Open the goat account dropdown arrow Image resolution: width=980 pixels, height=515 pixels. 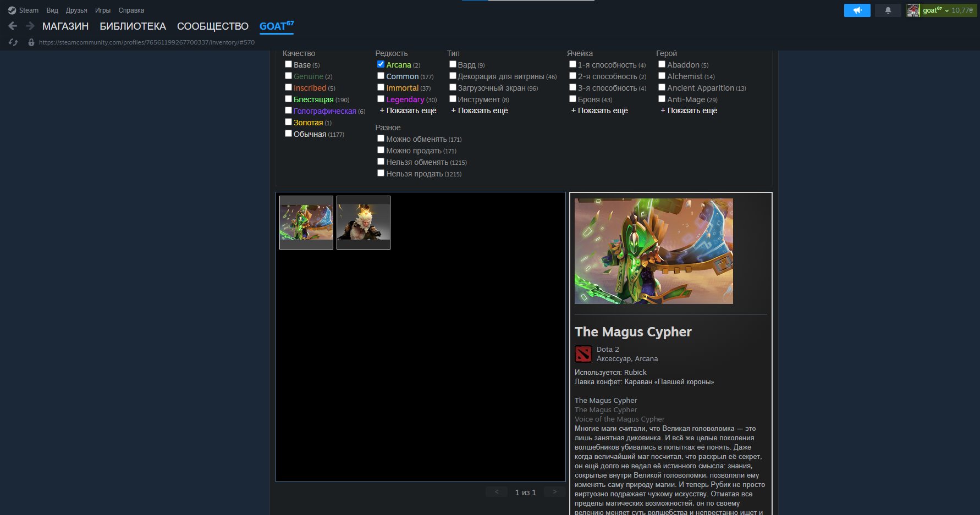tap(946, 11)
